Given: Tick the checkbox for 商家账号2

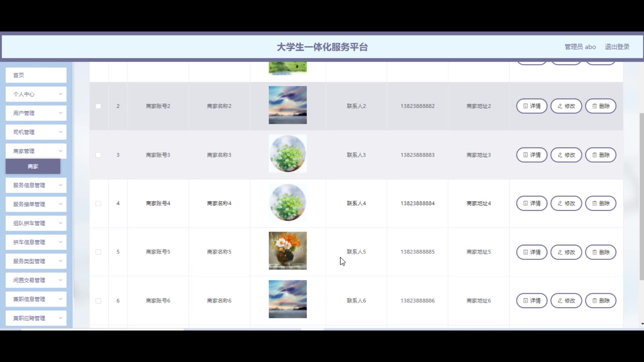Looking at the screenshot, I should [x=98, y=106].
